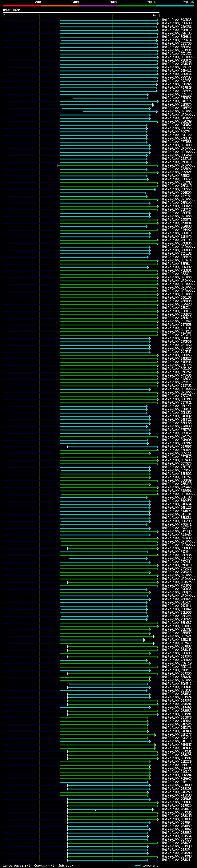Click the =100char. scale legend
The width and height of the screenshot is (197, 868).
[x=147, y=865]
